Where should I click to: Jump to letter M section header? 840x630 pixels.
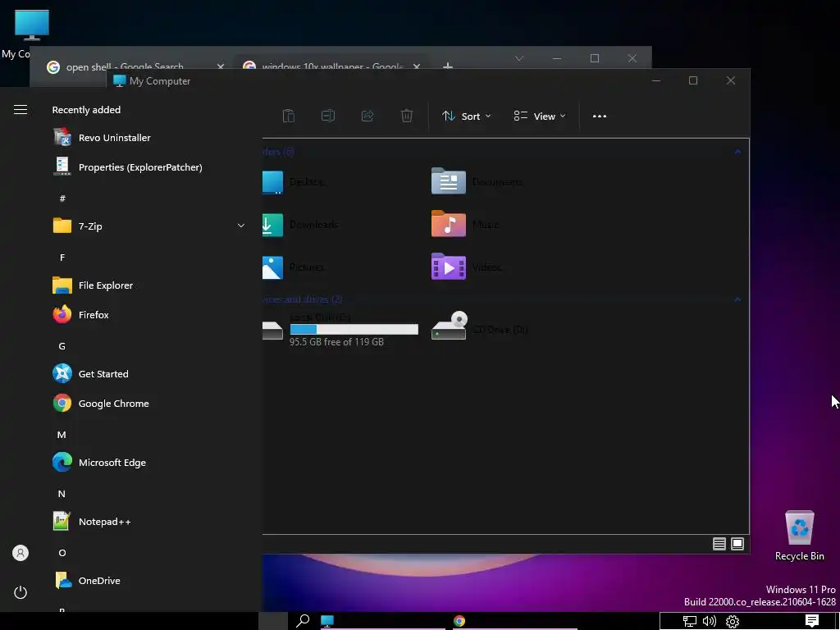[62, 435]
